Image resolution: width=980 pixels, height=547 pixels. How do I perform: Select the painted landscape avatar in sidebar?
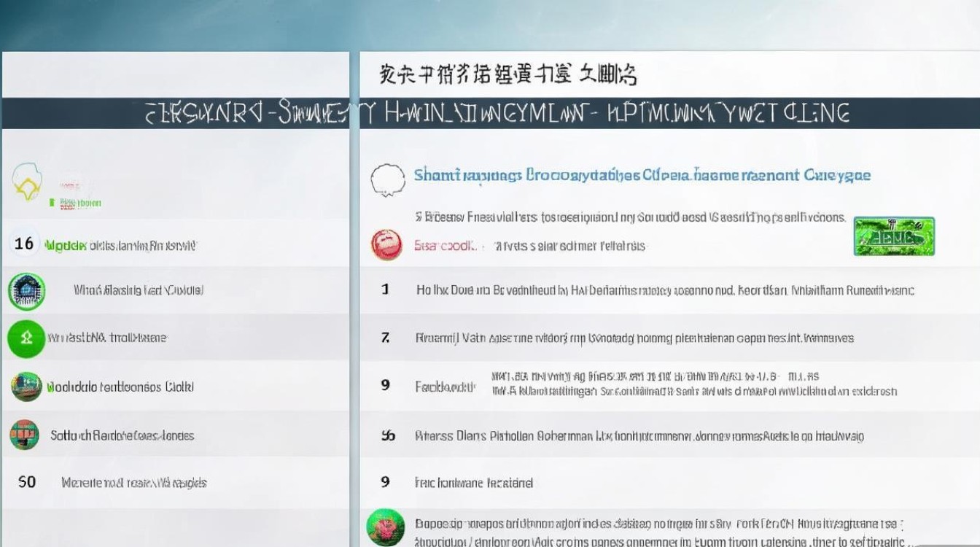(x=26, y=387)
